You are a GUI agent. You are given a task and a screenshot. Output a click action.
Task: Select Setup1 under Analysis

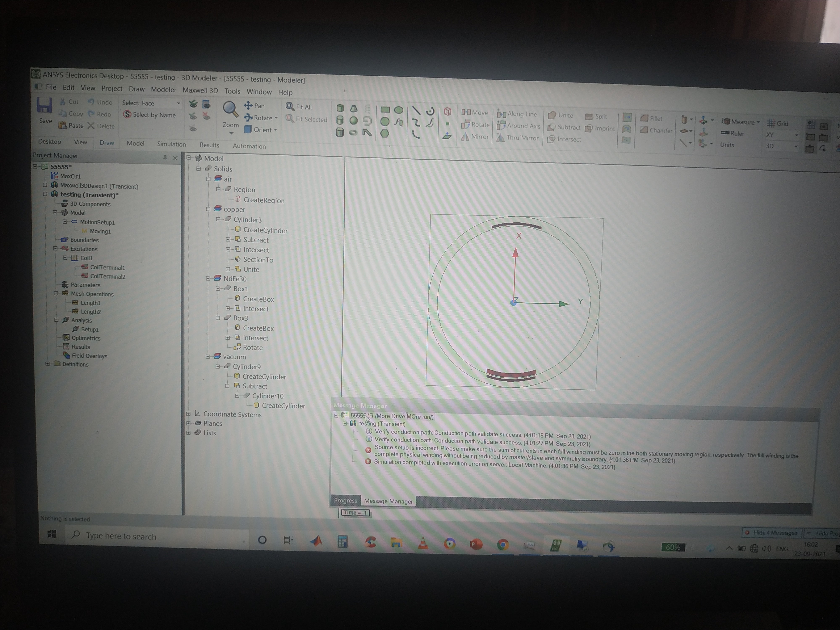click(x=90, y=329)
